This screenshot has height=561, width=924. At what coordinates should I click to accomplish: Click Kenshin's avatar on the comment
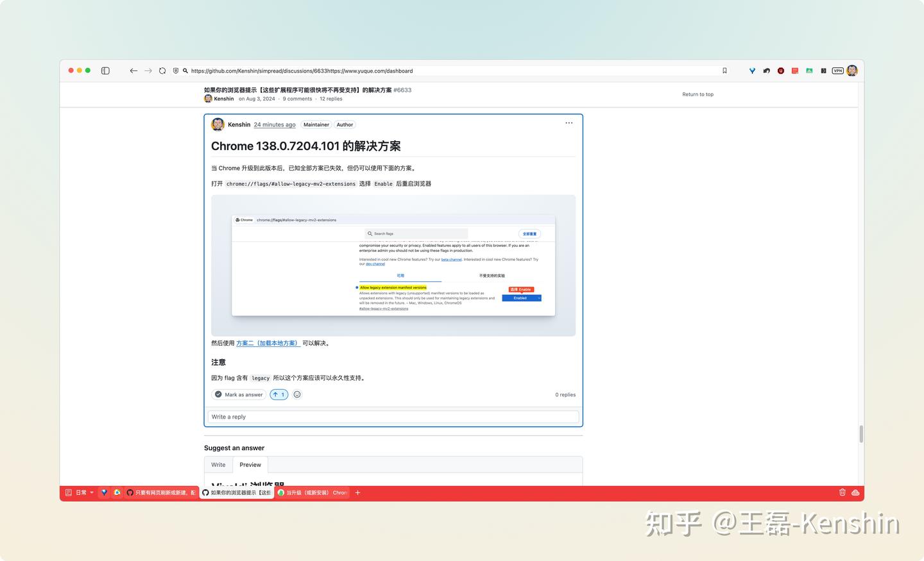tap(218, 124)
